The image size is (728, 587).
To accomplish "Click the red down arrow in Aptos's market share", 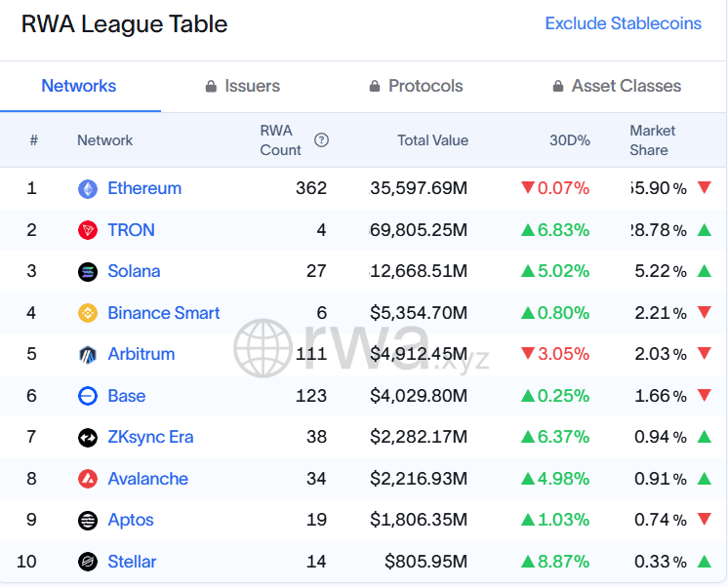I will (x=705, y=520).
